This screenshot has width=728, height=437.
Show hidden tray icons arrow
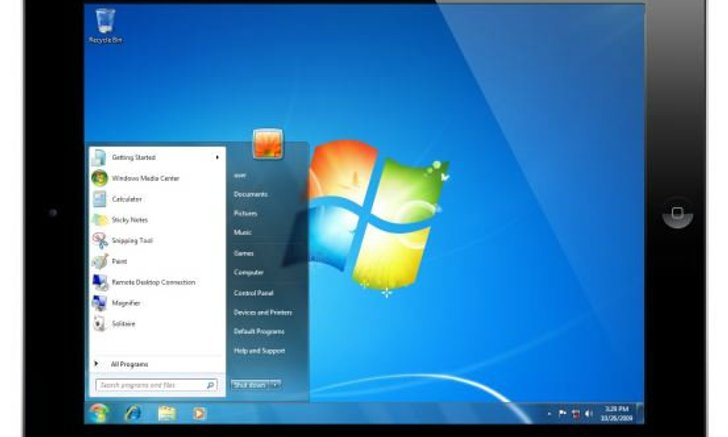coord(549,413)
